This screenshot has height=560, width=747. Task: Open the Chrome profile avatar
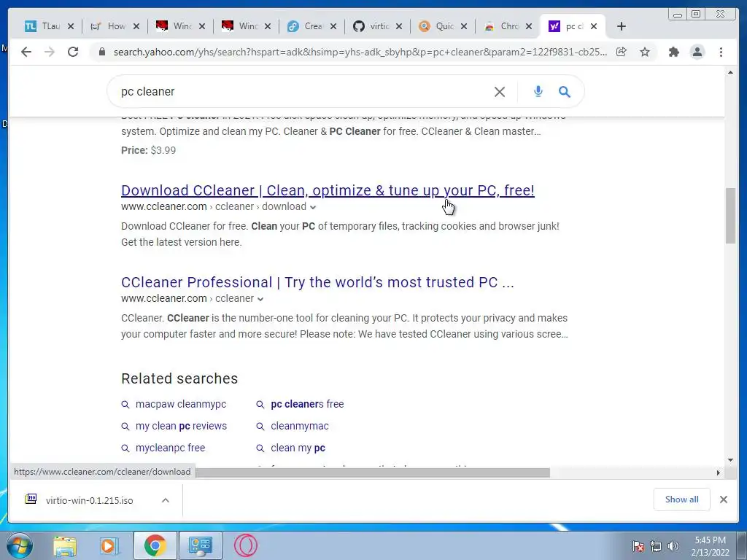[x=697, y=52]
